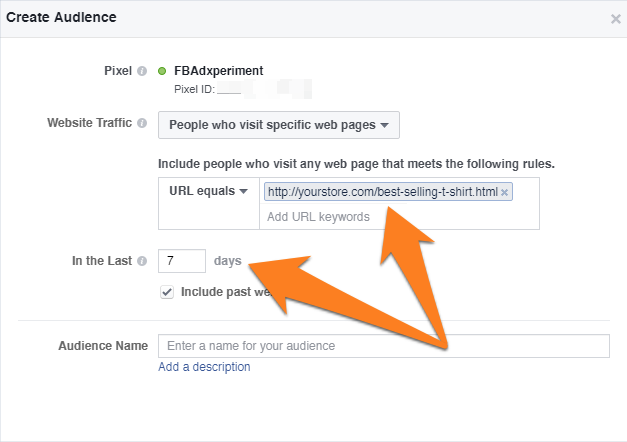Click the green pixel status dot
This screenshot has width=627, height=442.
[162, 71]
